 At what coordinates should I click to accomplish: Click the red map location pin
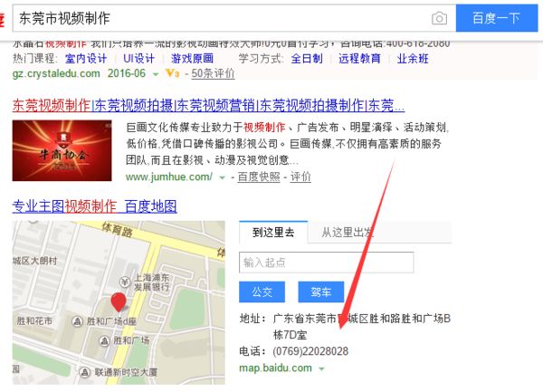point(119,302)
